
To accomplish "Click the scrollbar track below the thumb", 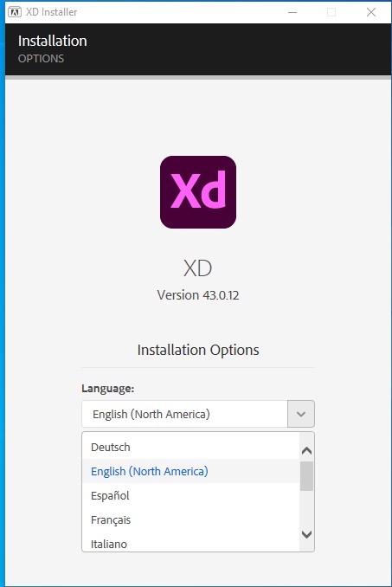I will 306,508.
